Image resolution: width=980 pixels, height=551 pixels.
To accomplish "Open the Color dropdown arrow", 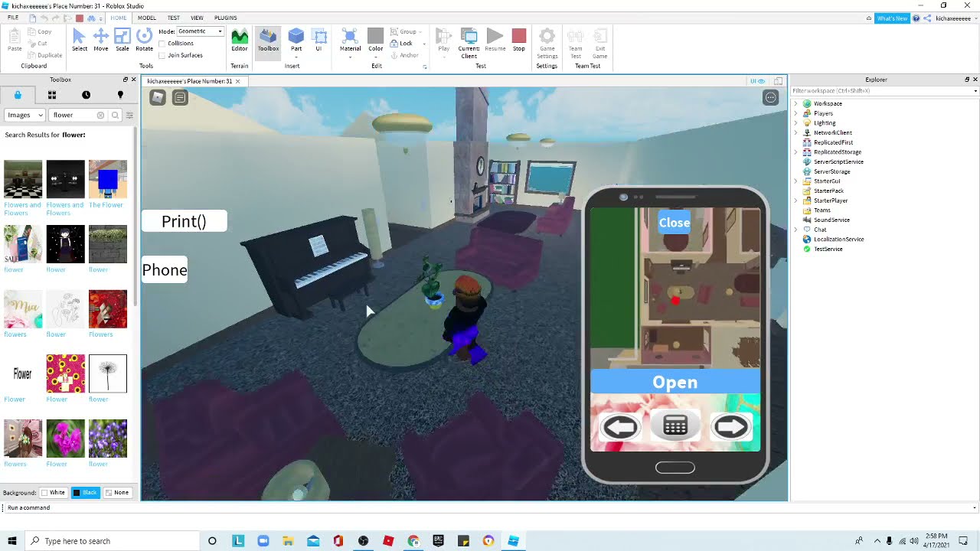I will [x=375, y=57].
